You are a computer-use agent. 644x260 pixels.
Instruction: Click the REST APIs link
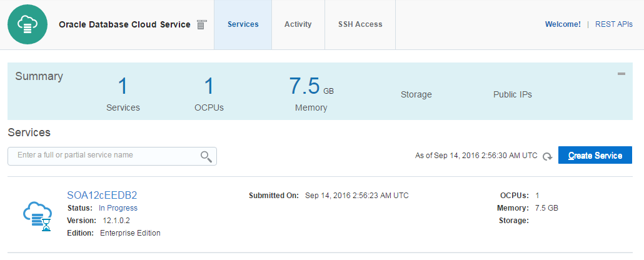[613, 24]
